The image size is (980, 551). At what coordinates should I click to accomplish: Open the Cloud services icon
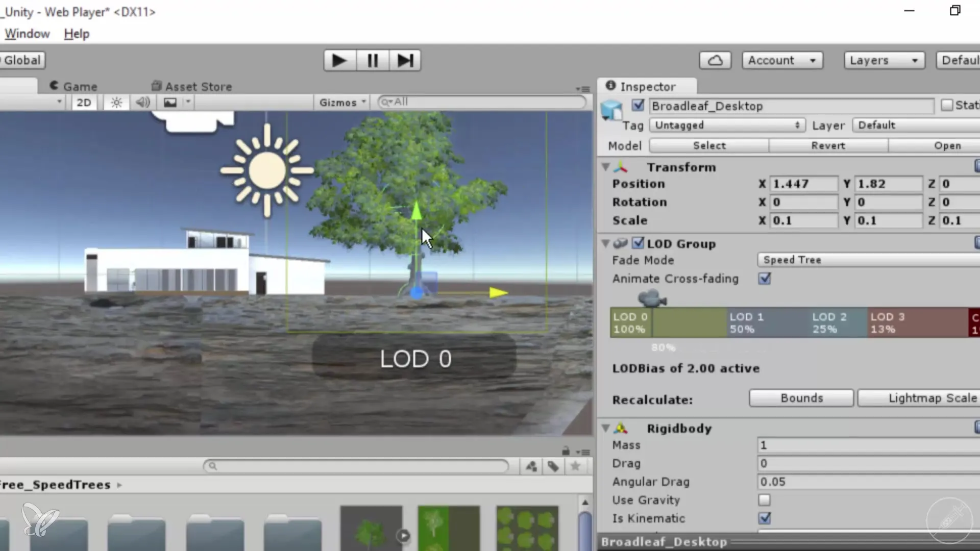coord(715,60)
